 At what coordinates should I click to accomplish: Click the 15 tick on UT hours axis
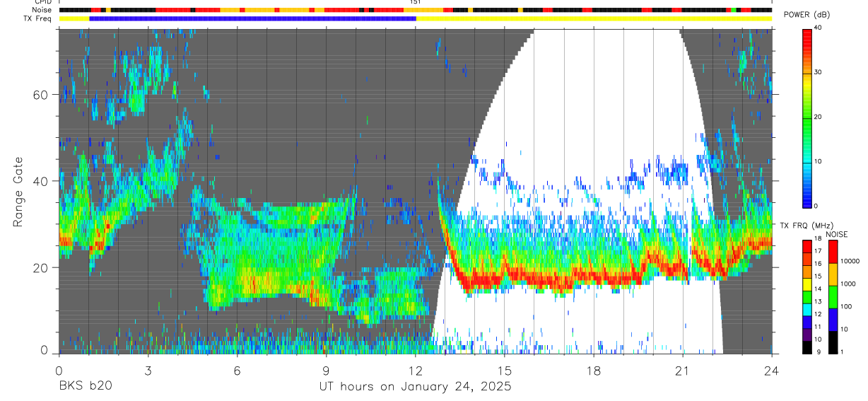(x=505, y=370)
